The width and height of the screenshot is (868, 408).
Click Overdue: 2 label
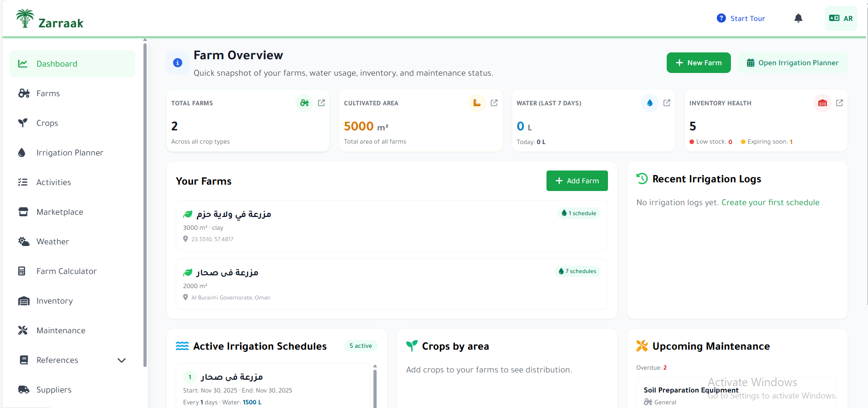click(651, 367)
